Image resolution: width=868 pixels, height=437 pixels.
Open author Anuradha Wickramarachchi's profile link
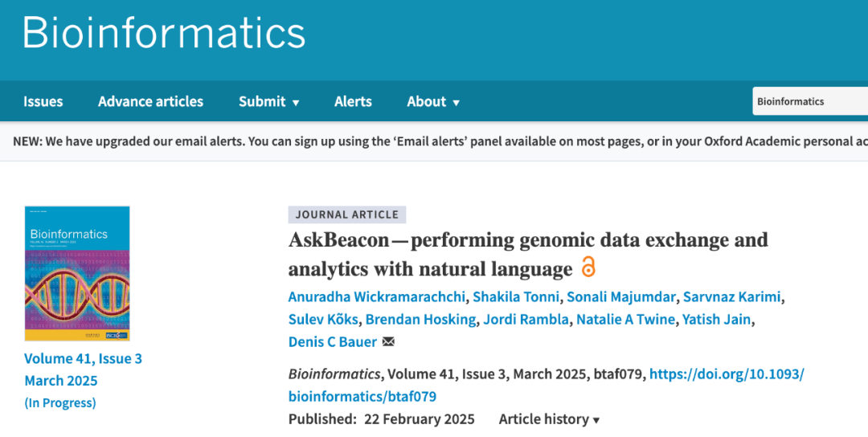[x=376, y=296]
